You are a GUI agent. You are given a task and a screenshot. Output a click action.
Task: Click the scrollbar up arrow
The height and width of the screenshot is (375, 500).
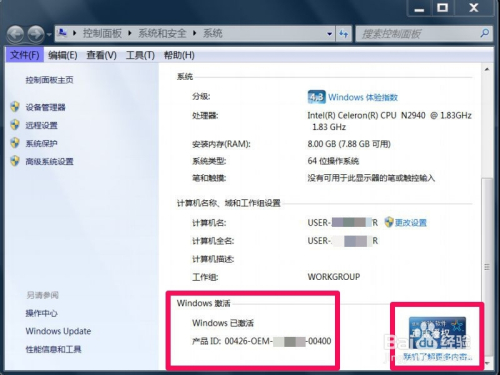click(x=487, y=70)
